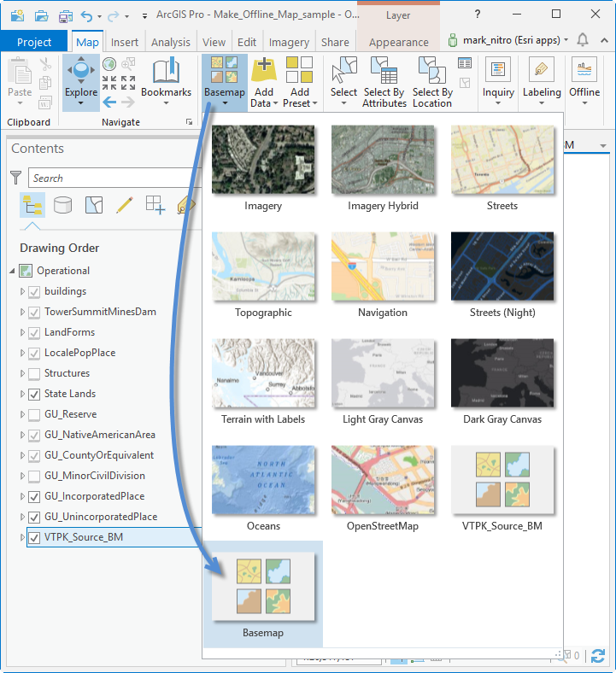Click the Contents search field
Screen dimensions: 616x673
click(x=115, y=178)
